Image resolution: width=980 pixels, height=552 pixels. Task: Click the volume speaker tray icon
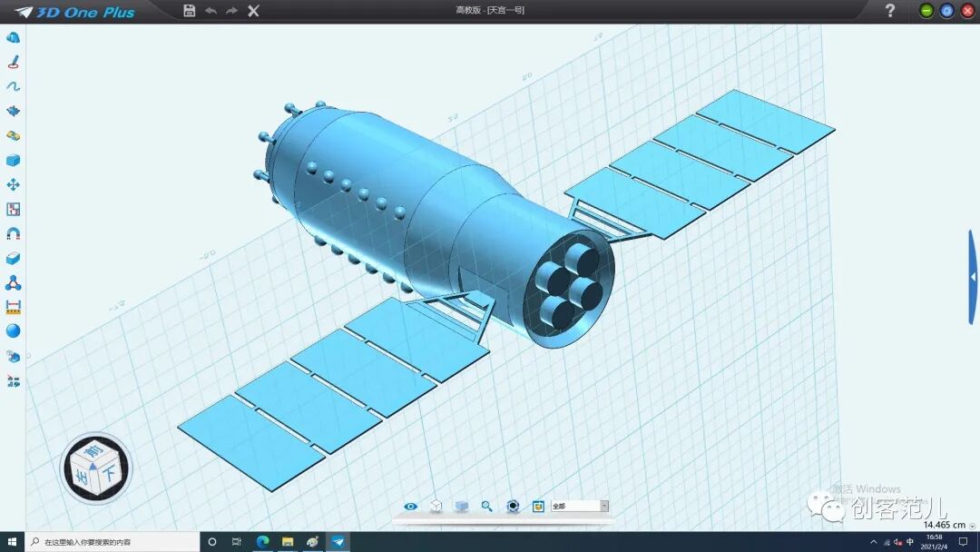(897, 542)
